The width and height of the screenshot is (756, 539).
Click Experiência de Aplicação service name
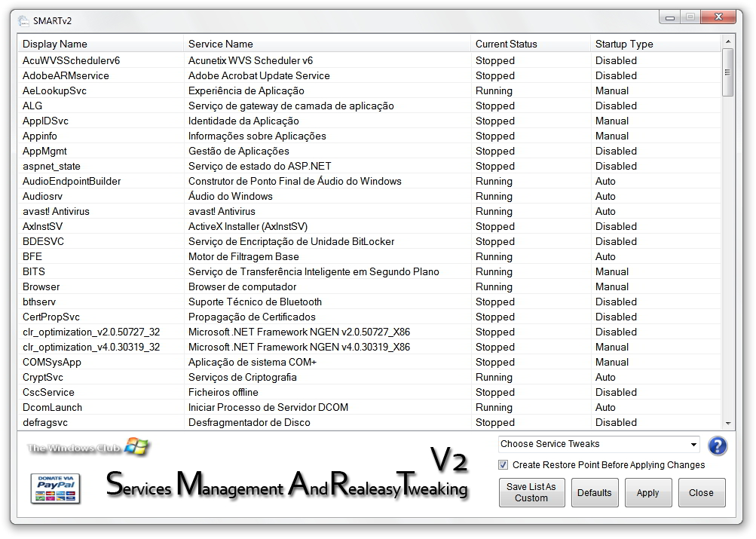coord(246,90)
